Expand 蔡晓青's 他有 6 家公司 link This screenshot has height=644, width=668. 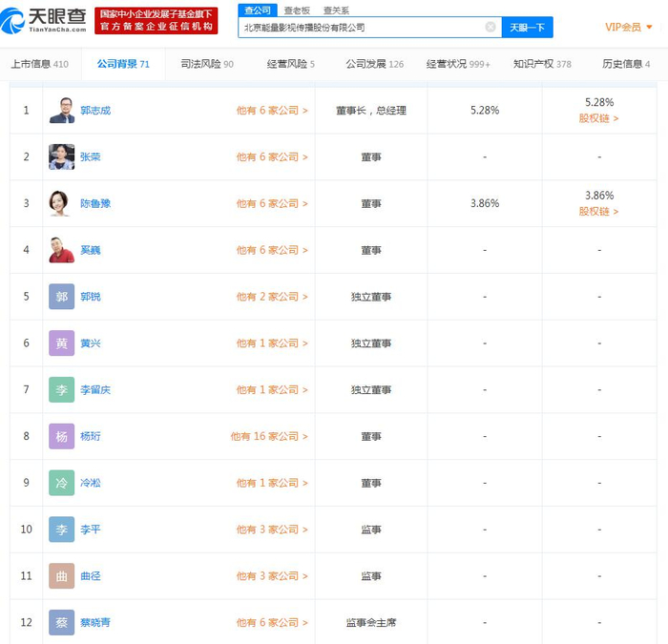[x=272, y=622]
